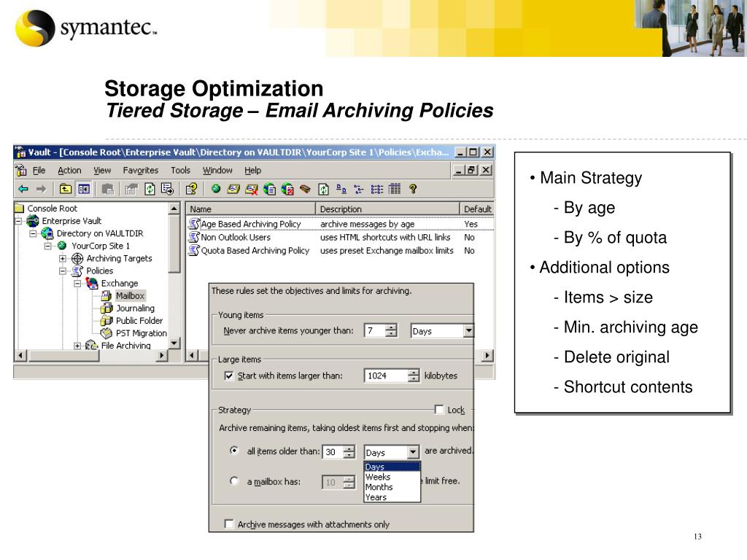747x560 pixels.
Task: Click the second Refresh icon near view icons
Action: (323, 189)
